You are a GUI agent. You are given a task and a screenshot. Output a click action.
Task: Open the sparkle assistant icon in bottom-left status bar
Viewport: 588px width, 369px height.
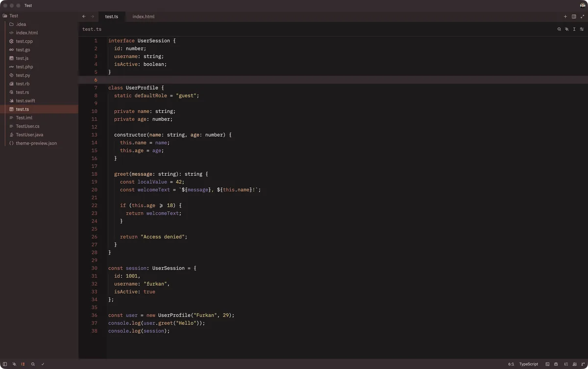[x=14, y=364]
